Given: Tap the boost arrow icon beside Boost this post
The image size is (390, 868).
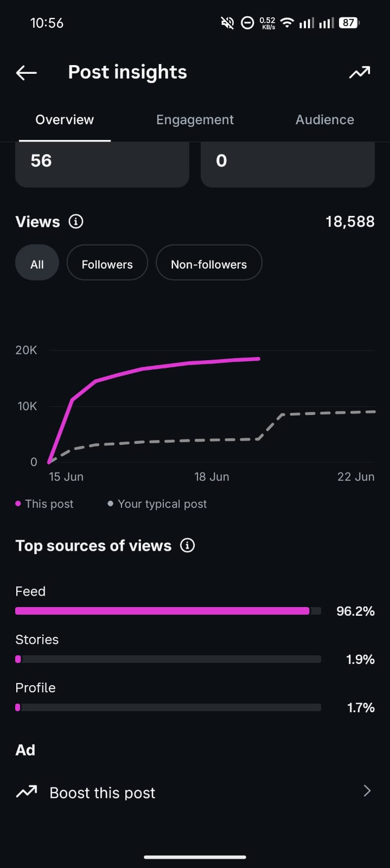Looking at the screenshot, I should pos(26,792).
